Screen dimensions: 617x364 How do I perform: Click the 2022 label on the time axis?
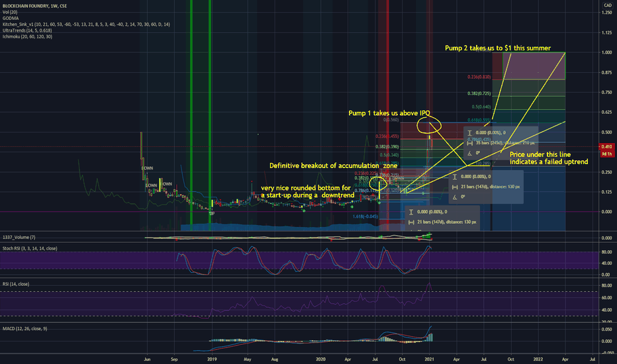pyautogui.click(x=538, y=359)
